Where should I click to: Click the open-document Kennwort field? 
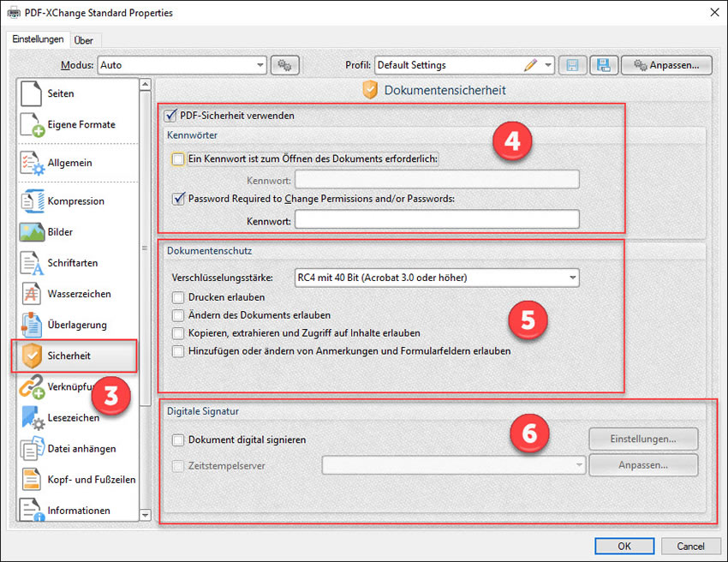437,180
